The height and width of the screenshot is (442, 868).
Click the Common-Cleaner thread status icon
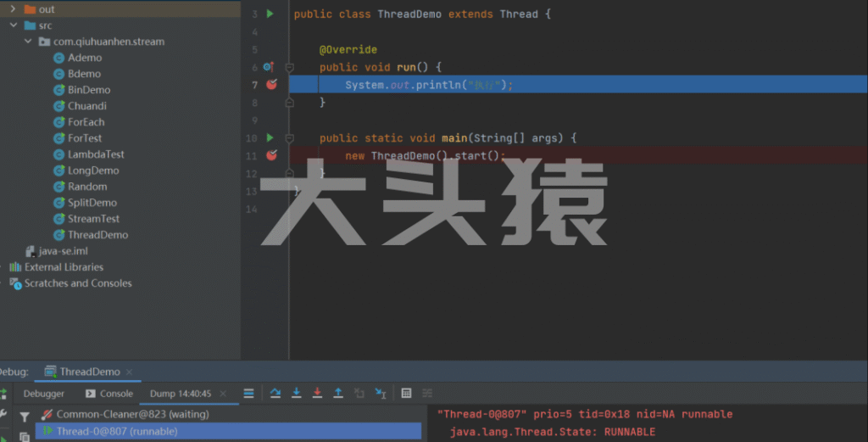[x=47, y=414]
